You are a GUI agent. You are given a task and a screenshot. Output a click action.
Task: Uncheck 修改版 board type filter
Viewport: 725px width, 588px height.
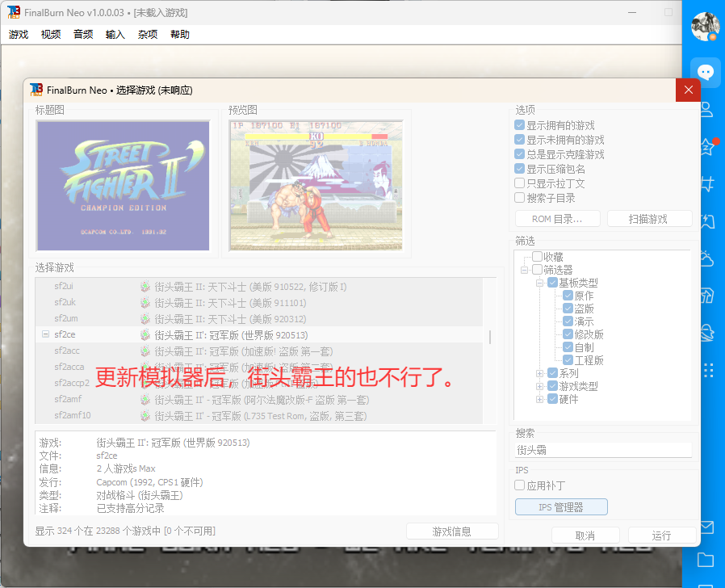click(568, 334)
